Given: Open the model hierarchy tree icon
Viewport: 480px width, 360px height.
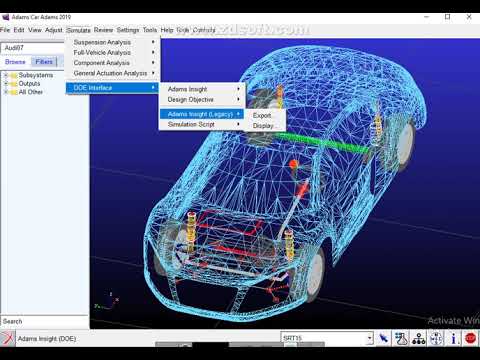Looking at the screenshot, I should pyautogui.click(x=419, y=339).
